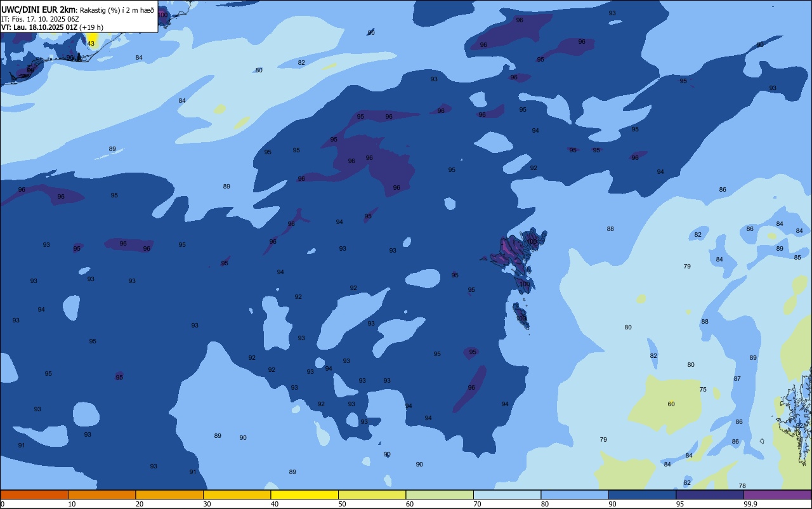Screen dimensions: 812x509
Task: Click the '78' humidity value on map
Action: 742,486
